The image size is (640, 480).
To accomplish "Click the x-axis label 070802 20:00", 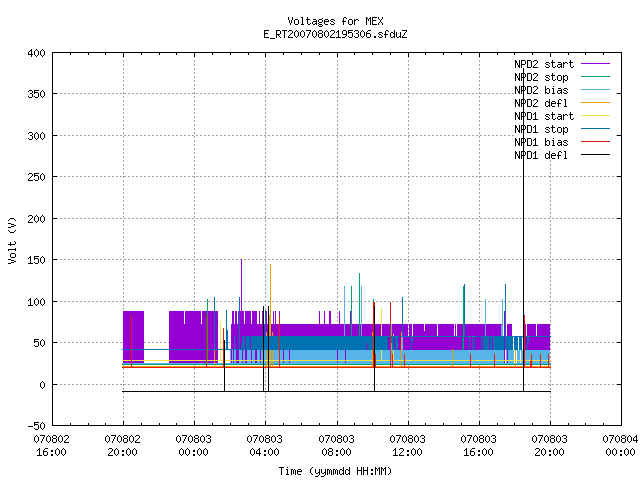I will [123, 446].
